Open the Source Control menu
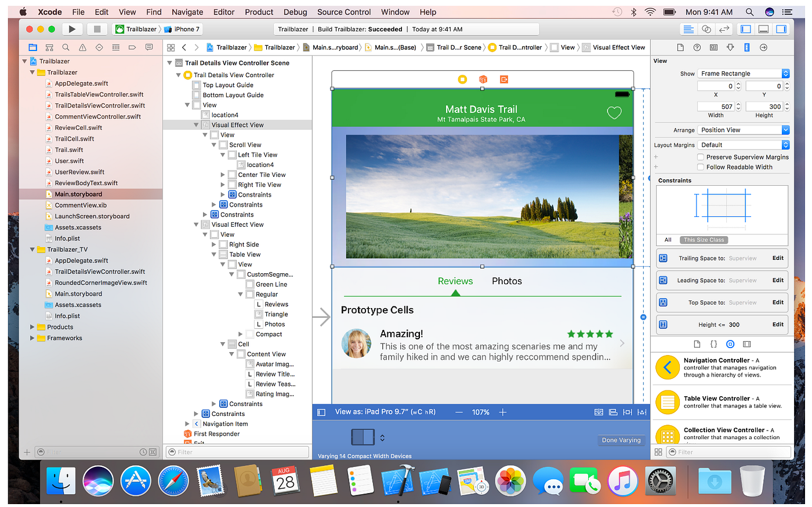Viewport: 812px width, 507px height. point(344,12)
